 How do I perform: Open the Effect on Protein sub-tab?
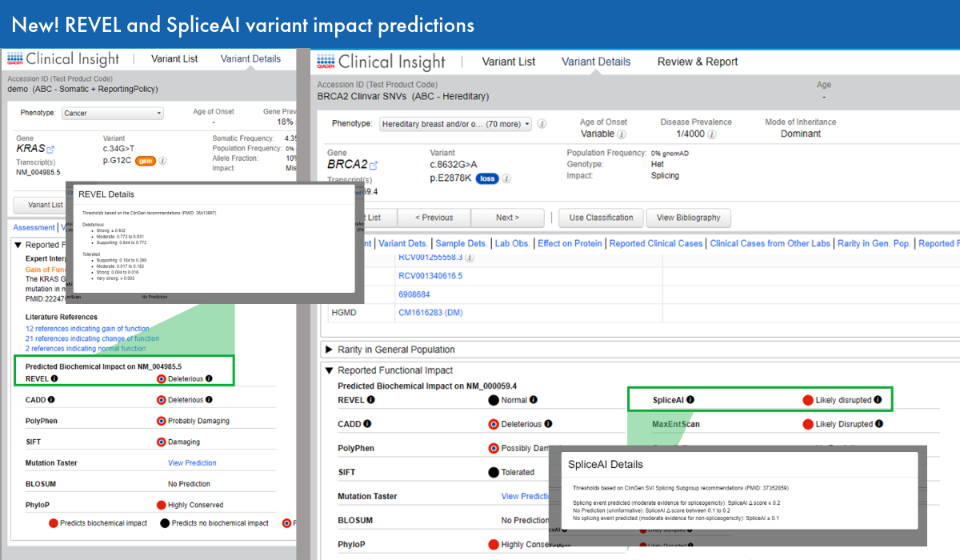[570, 243]
